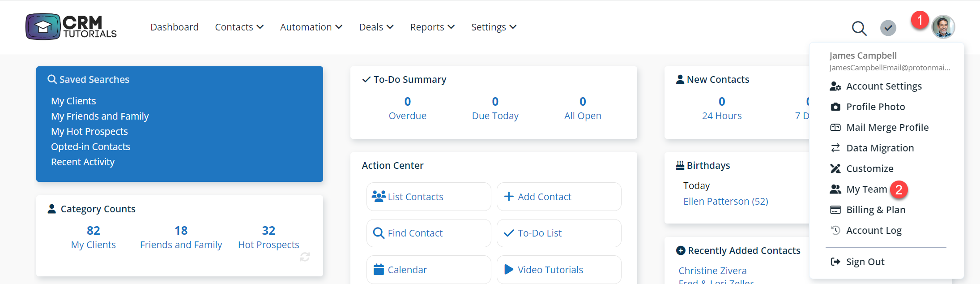Click the Data Migration arrows icon
Viewport: 980px width, 284px height.
tap(835, 148)
